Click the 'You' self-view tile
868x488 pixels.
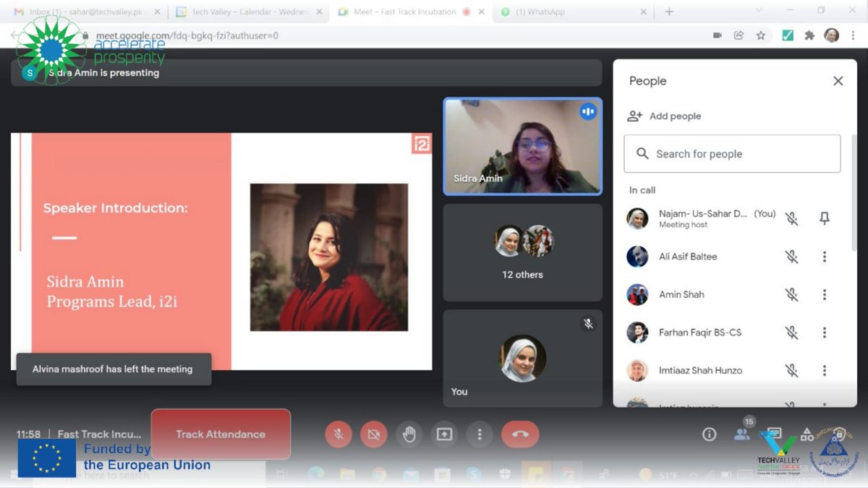[x=522, y=359]
